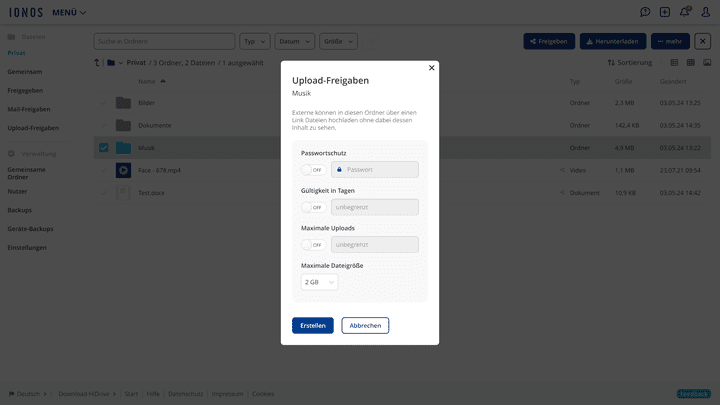
Task: Open the user account icon
Action: [x=705, y=12]
